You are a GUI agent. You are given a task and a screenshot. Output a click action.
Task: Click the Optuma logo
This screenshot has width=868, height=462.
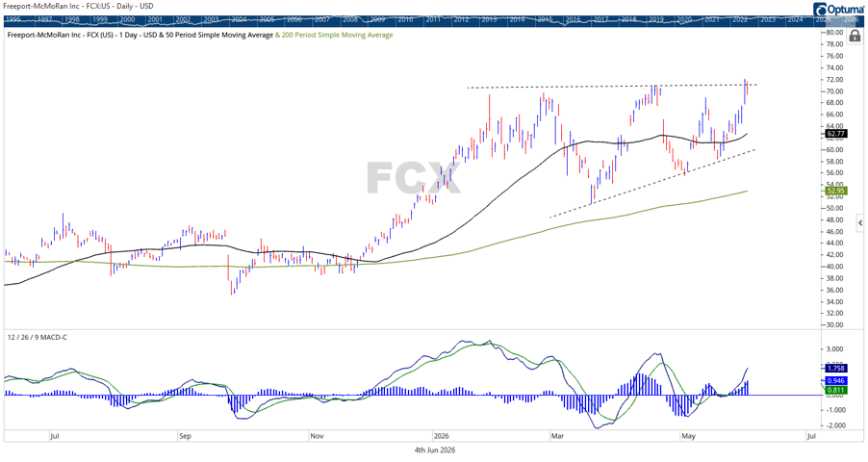839,10
